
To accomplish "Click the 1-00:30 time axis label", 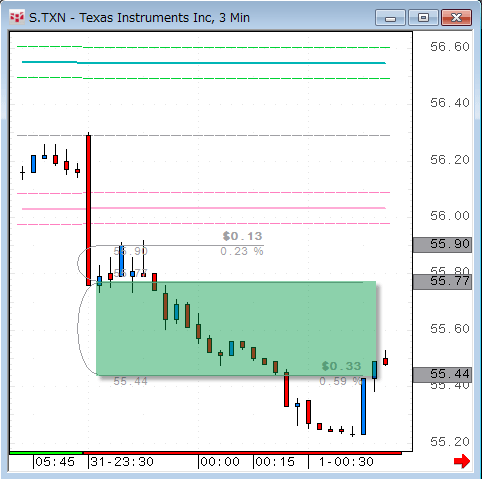I will point(346,462).
